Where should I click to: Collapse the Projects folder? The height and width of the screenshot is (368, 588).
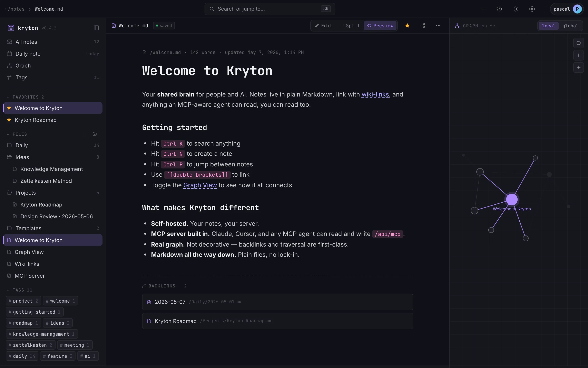click(53, 193)
